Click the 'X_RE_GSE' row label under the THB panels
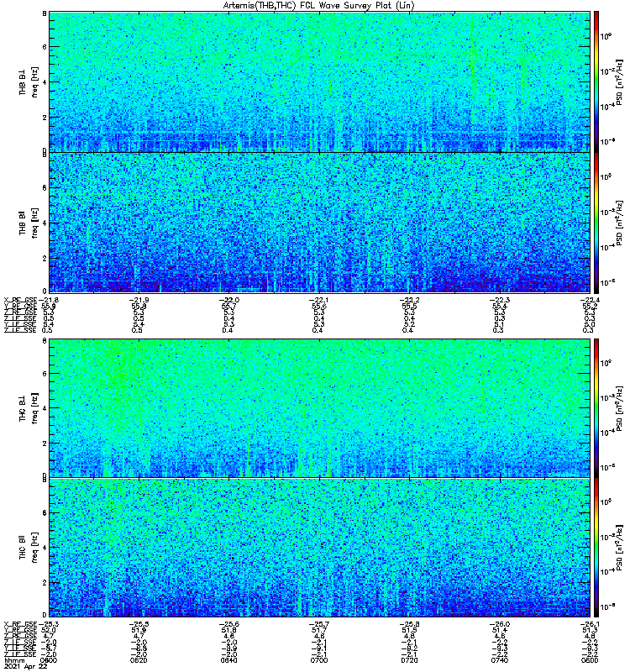The height and width of the screenshot is (672, 630). coord(20,301)
